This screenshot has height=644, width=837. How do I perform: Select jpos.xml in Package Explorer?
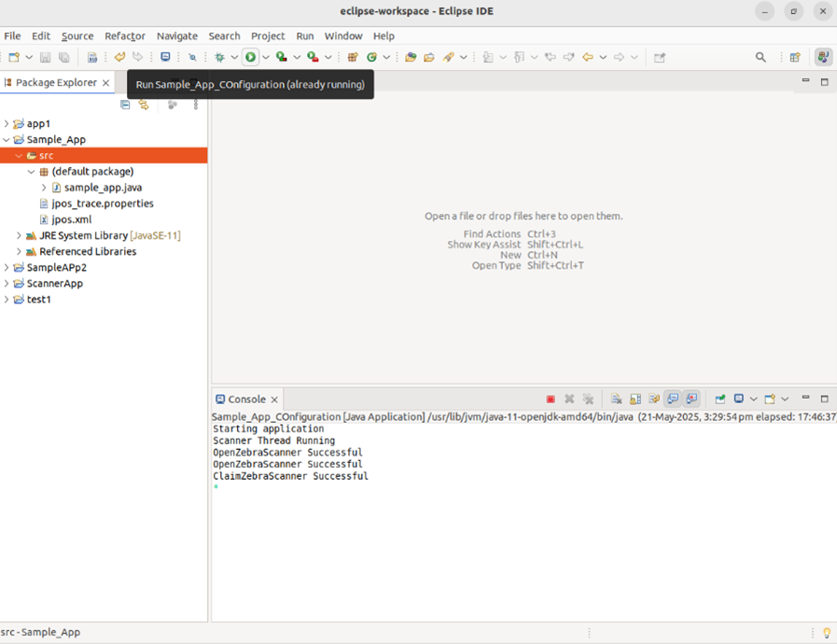[71, 219]
